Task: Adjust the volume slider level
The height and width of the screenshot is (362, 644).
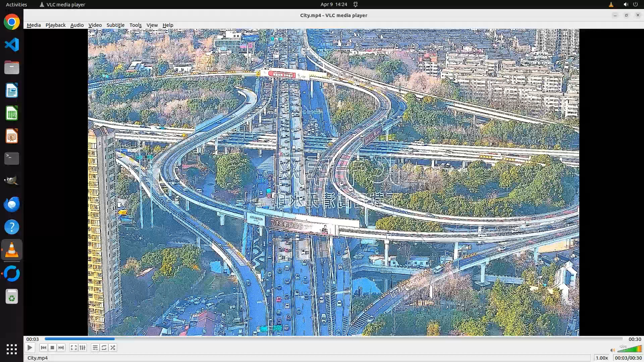Action: point(630,349)
